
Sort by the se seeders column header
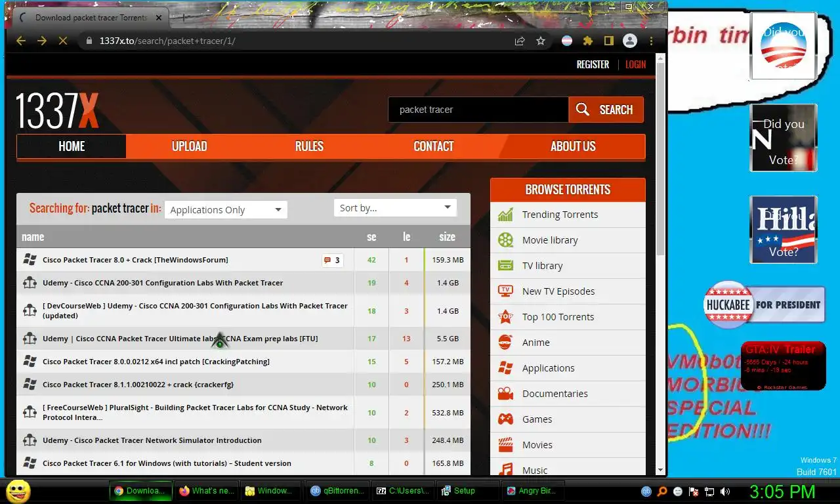point(371,237)
